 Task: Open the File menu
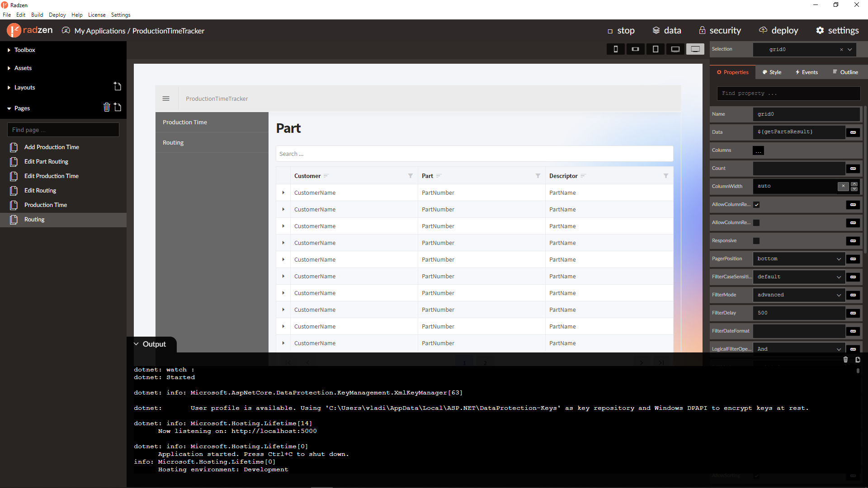coord(7,15)
